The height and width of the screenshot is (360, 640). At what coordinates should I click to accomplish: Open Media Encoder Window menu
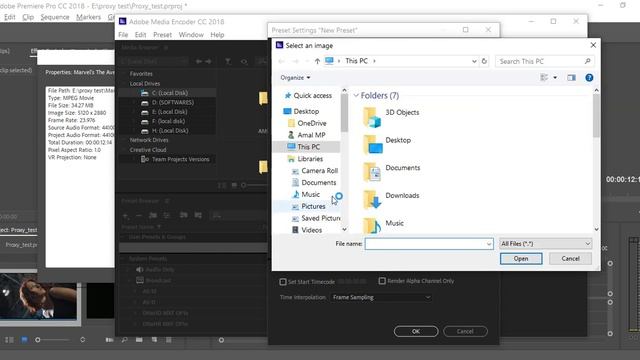point(191,35)
